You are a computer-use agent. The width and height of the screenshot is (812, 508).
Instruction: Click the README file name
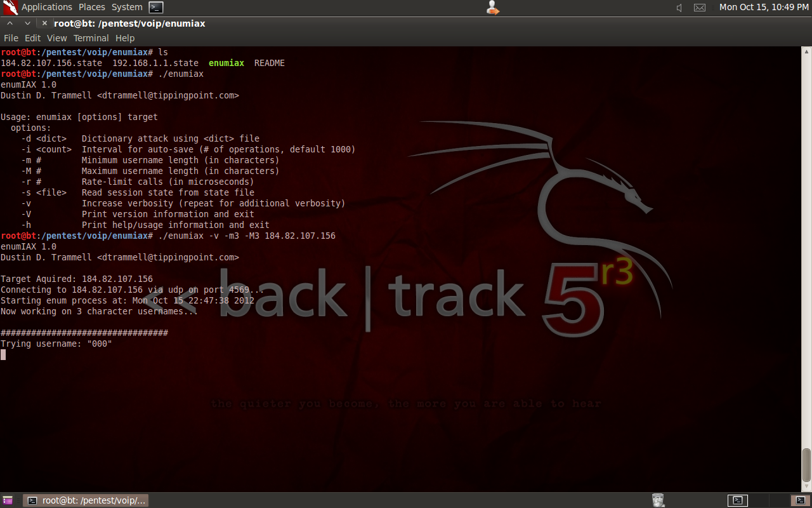click(270, 63)
